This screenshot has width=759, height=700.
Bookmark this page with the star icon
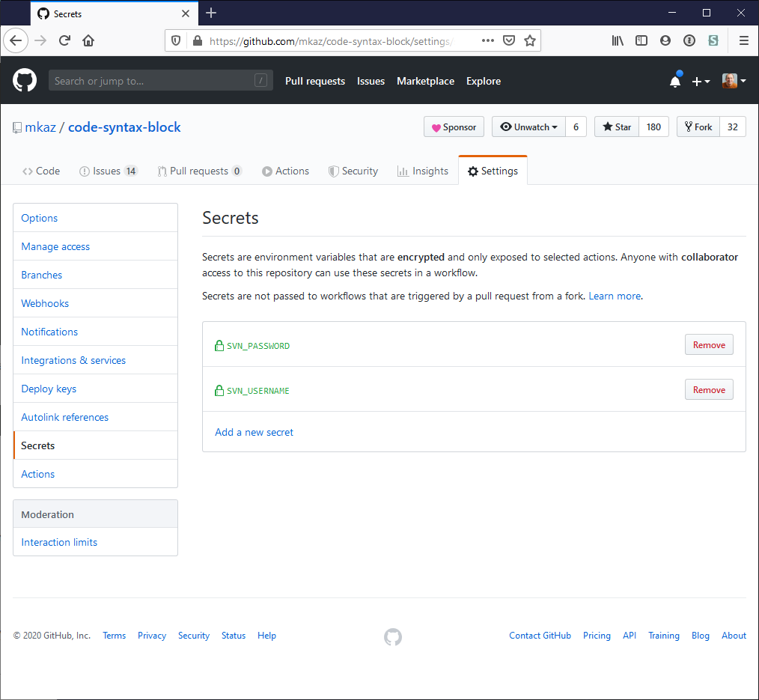click(x=530, y=40)
